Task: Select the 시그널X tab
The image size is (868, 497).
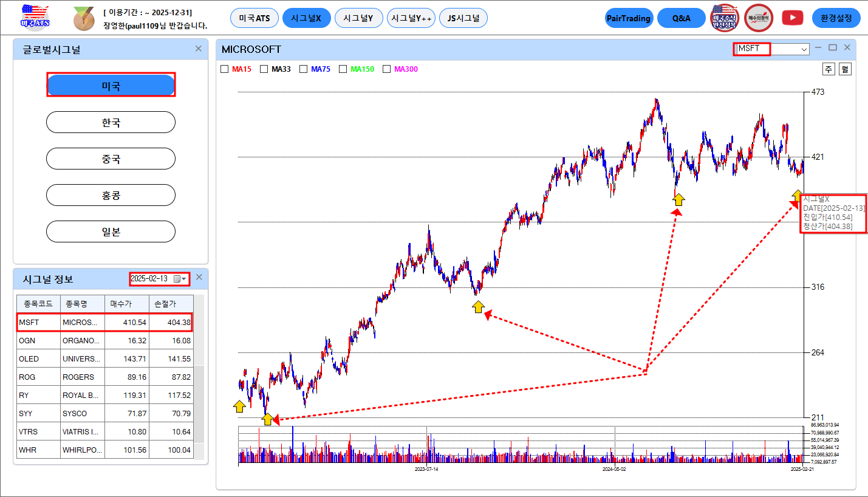Action: [306, 18]
